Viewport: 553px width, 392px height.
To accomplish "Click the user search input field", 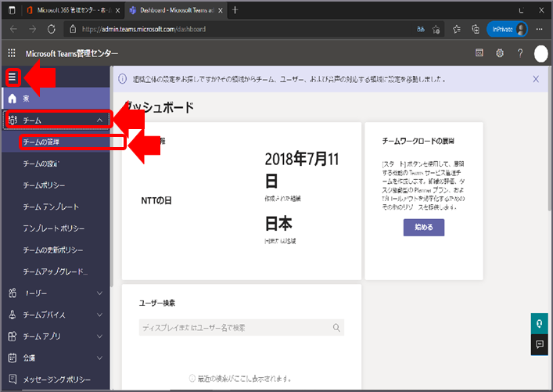I will (x=241, y=328).
